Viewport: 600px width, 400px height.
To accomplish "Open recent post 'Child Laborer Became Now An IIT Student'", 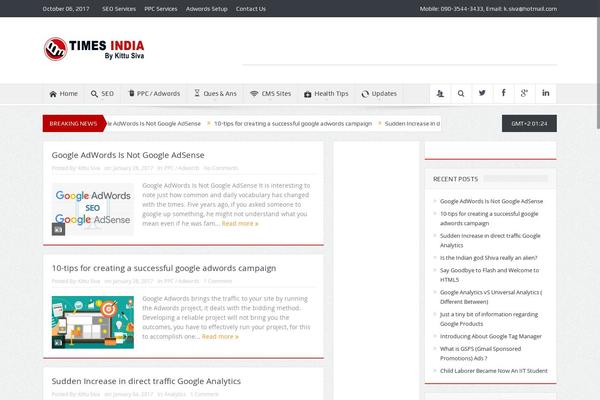I will pos(494,371).
